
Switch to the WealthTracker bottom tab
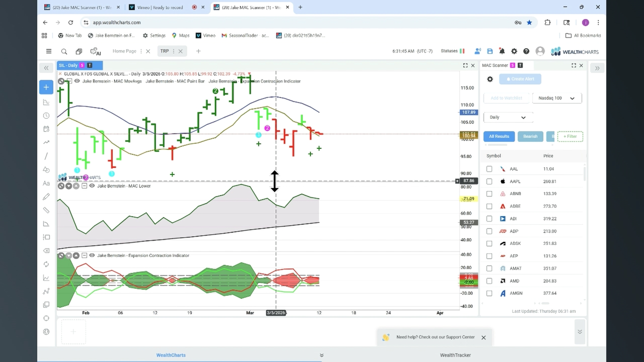point(455,355)
